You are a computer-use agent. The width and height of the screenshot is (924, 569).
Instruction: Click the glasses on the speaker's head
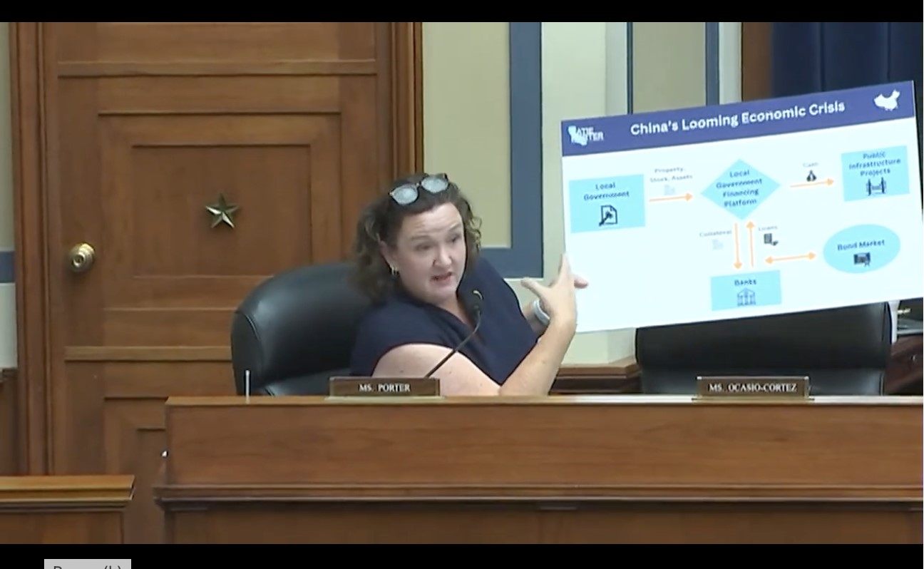(x=419, y=188)
